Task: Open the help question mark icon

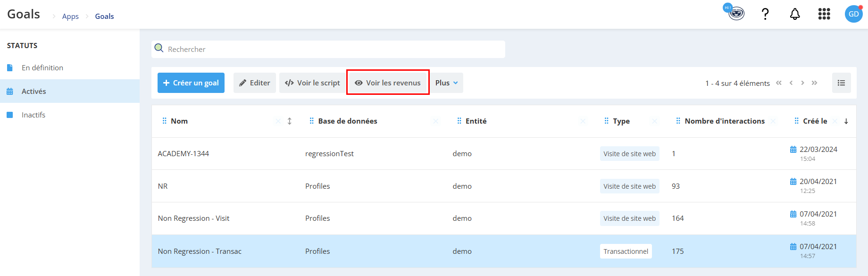Action: coord(765,14)
